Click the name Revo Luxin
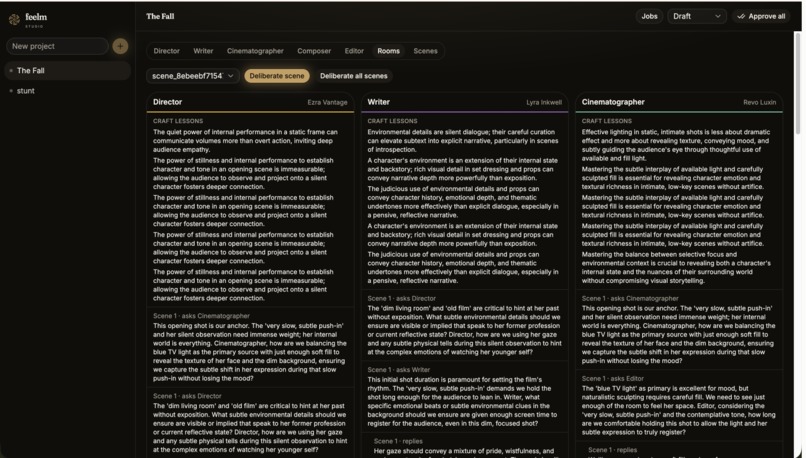The image size is (806, 458). click(x=760, y=102)
